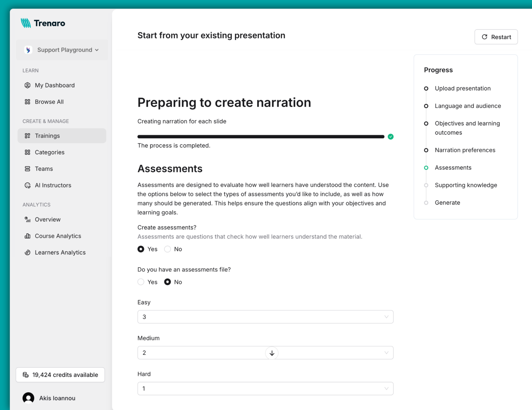Navigate to Categories in the sidebar

(x=49, y=152)
